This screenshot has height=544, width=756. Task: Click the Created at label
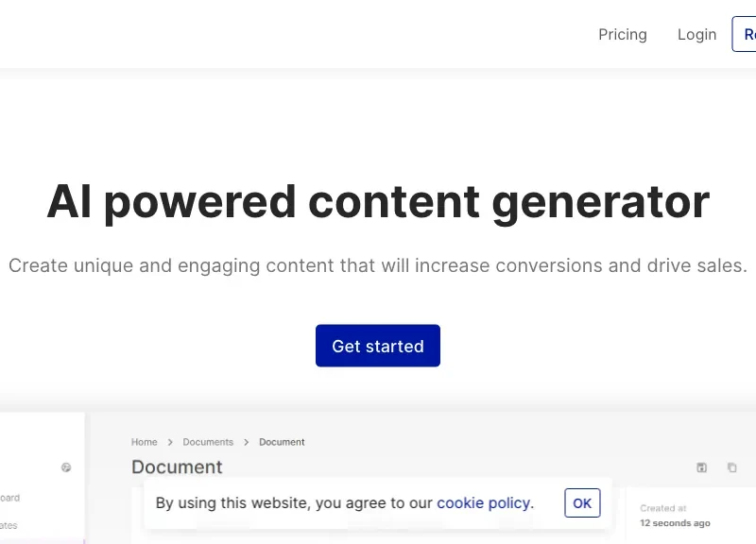point(663,508)
